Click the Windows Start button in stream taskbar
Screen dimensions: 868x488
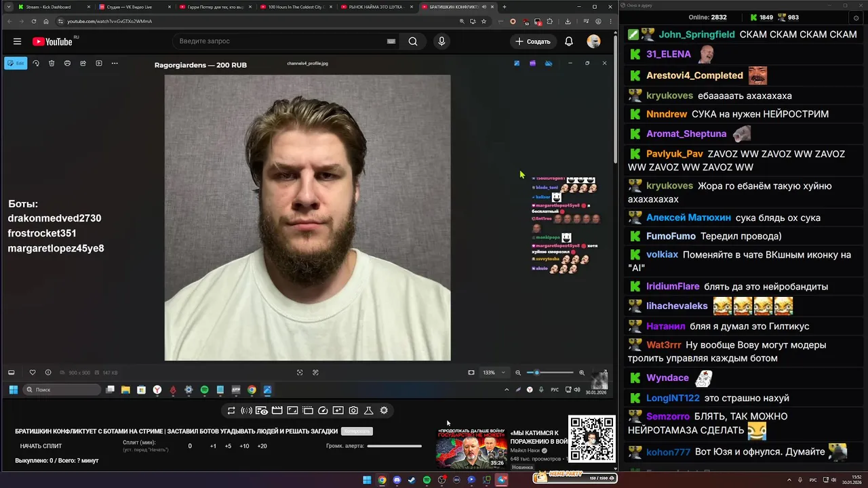coord(13,390)
